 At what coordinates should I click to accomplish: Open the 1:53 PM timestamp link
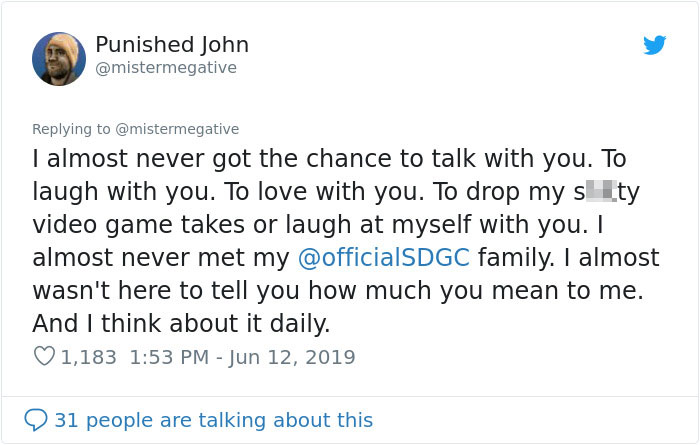(x=168, y=357)
